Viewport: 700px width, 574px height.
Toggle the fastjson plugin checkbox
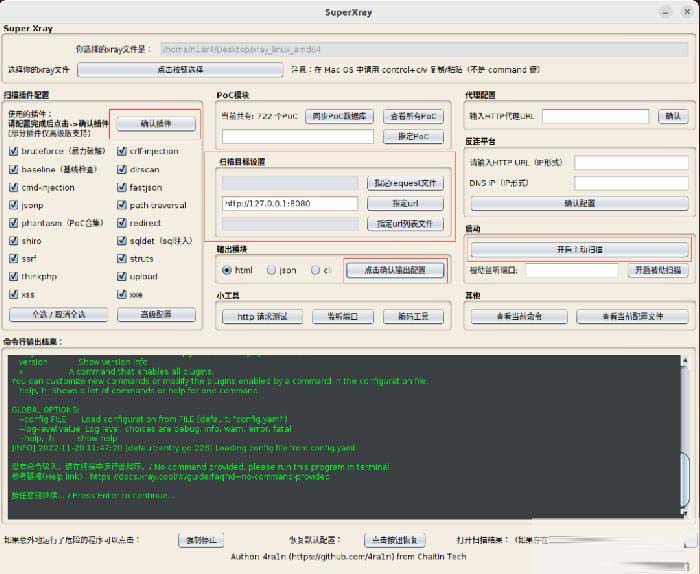[121, 187]
